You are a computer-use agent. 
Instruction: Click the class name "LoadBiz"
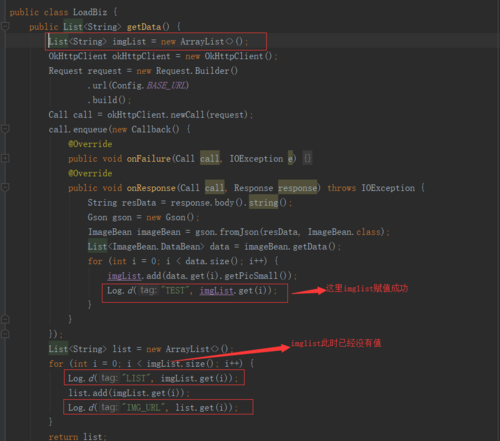[x=90, y=12]
